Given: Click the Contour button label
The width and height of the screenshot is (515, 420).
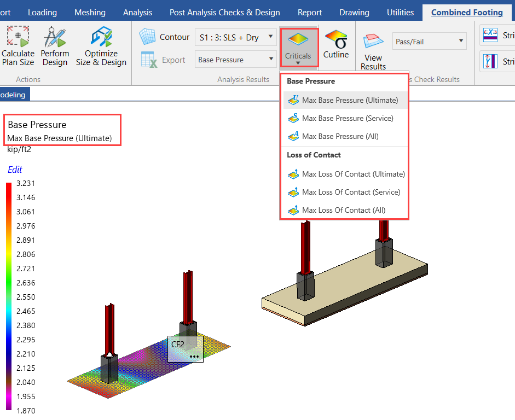Looking at the screenshot, I should [175, 37].
